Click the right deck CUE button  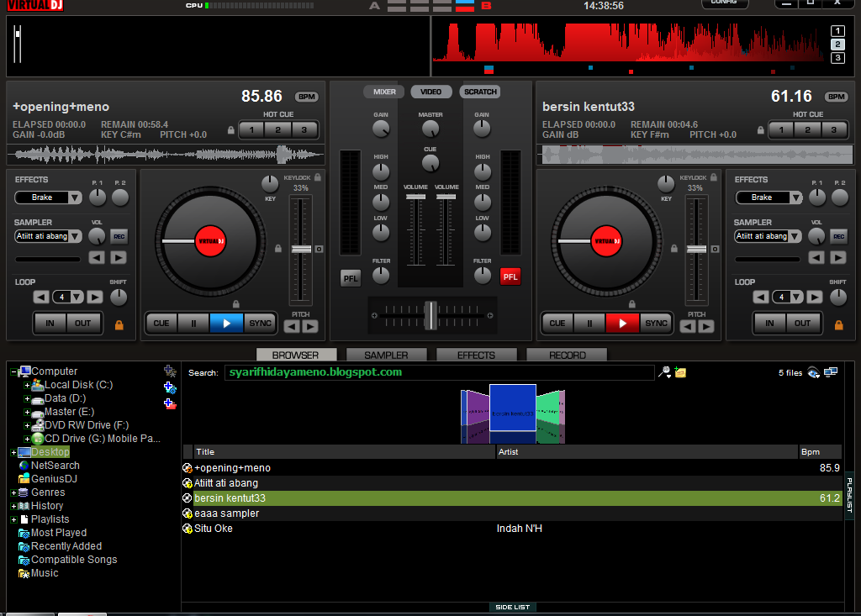[x=557, y=324]
